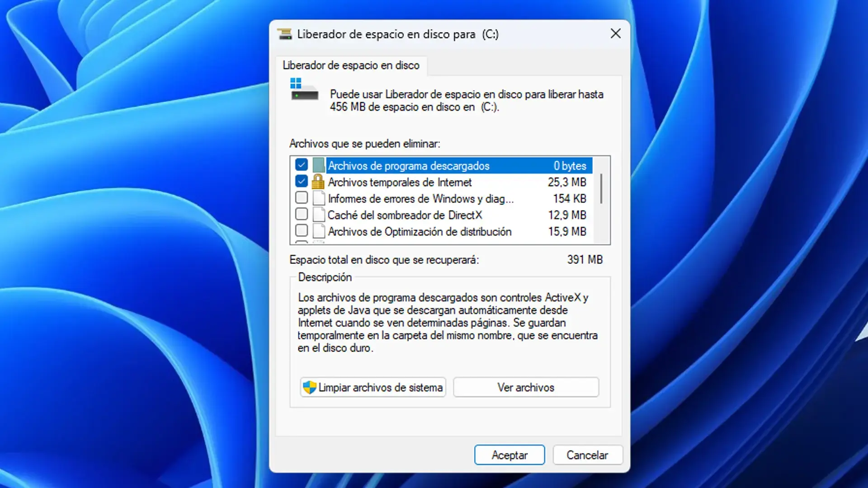The image size is (868, 488).
Task: Click the padlock icon for temporary Internet files
Action: coord(318,182)
